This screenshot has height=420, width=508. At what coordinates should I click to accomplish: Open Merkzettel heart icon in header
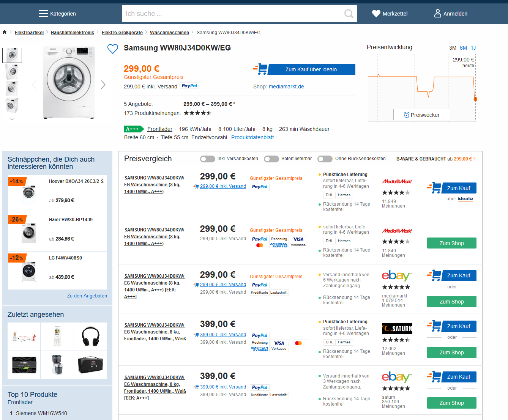tap(376, 14)
